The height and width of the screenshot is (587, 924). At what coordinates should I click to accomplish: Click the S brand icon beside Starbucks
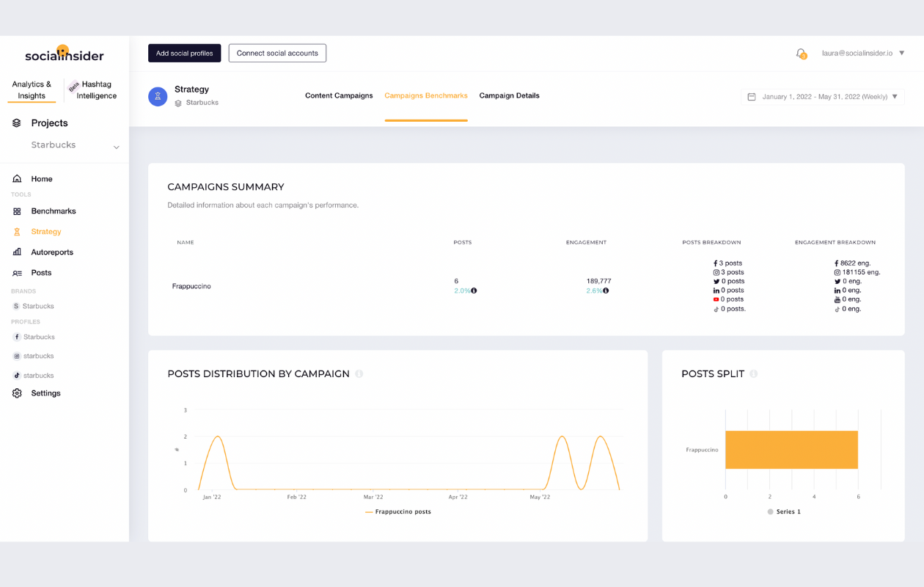click(16, 306)
